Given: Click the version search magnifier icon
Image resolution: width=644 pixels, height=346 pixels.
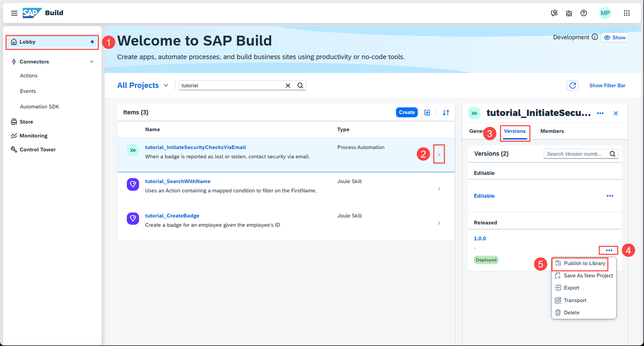Looking at the screenshot, I should (x=613, y=154).
